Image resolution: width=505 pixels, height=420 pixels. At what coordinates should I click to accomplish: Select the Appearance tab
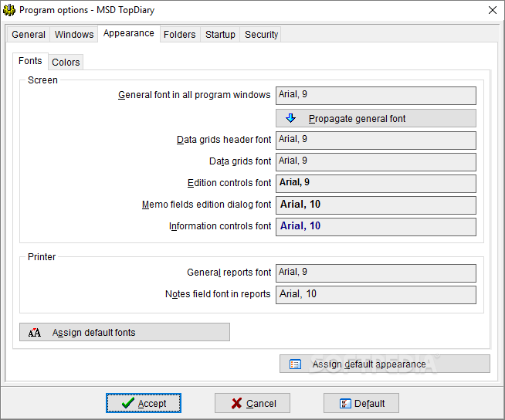129,33
